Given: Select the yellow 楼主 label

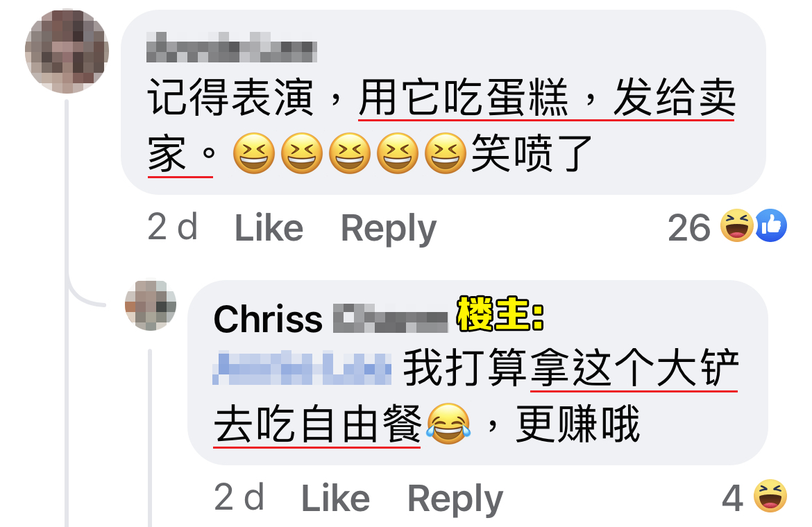Looking at the screenshot, I should 500,314.
